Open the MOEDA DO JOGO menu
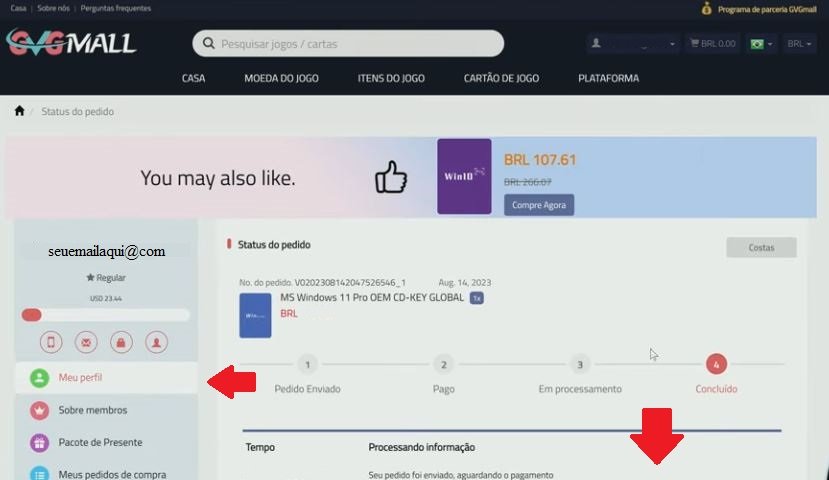The image size is (829, 480). coord(281,78)
